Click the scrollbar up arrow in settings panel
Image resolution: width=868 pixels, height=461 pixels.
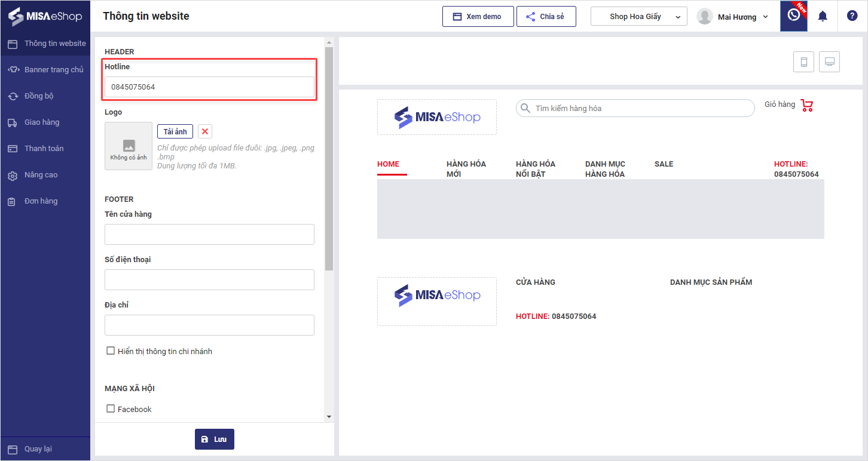pos(329,42)
